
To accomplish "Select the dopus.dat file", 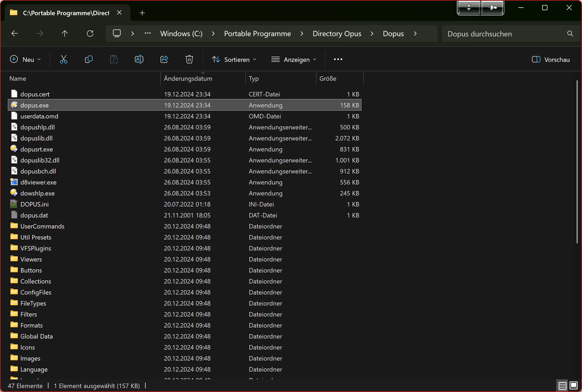I will coord(185,215).
